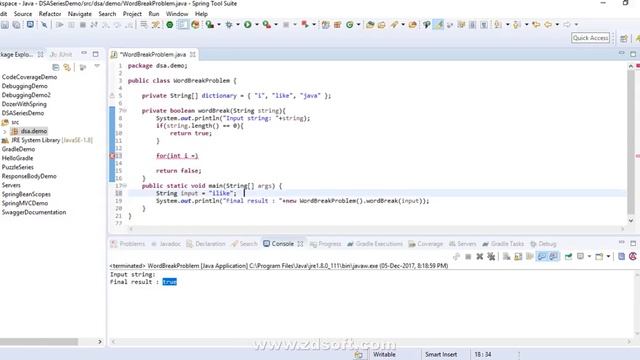
Task: Select JRE System Library node
Action: click(47, 140)
